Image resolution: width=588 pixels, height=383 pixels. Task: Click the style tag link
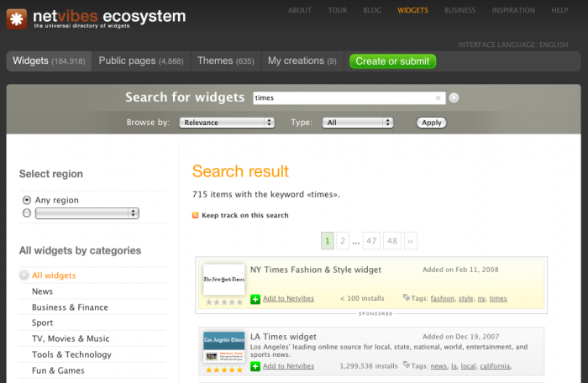(465, 299)
